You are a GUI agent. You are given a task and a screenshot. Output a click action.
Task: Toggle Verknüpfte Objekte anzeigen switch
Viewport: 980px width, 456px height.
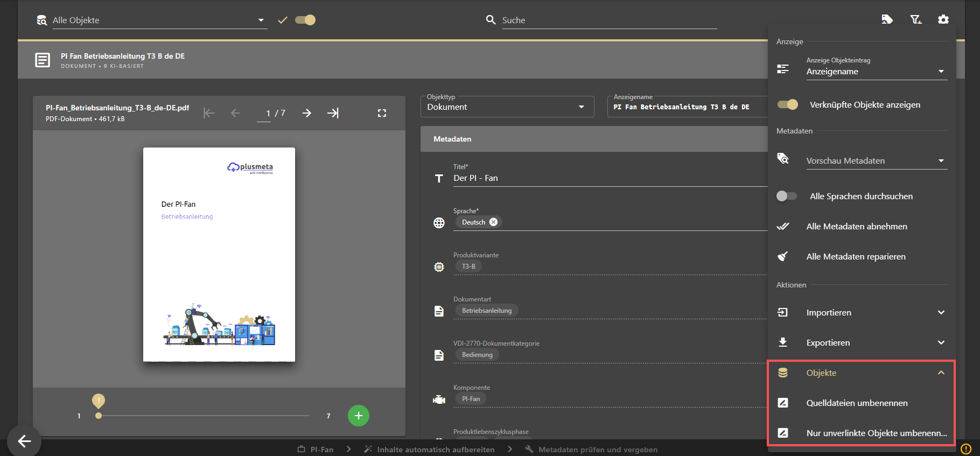click(787, 104)
